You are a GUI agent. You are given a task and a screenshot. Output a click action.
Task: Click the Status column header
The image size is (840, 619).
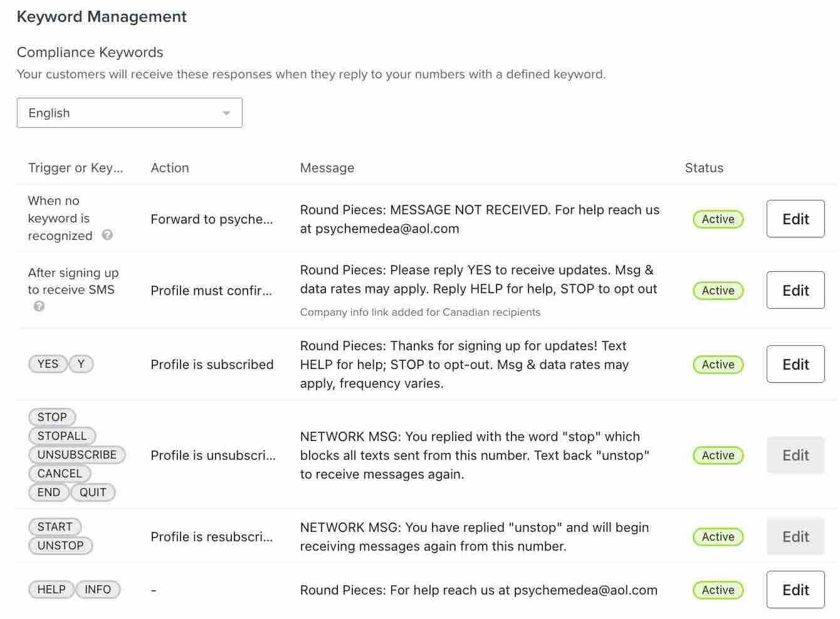[704, 167]
